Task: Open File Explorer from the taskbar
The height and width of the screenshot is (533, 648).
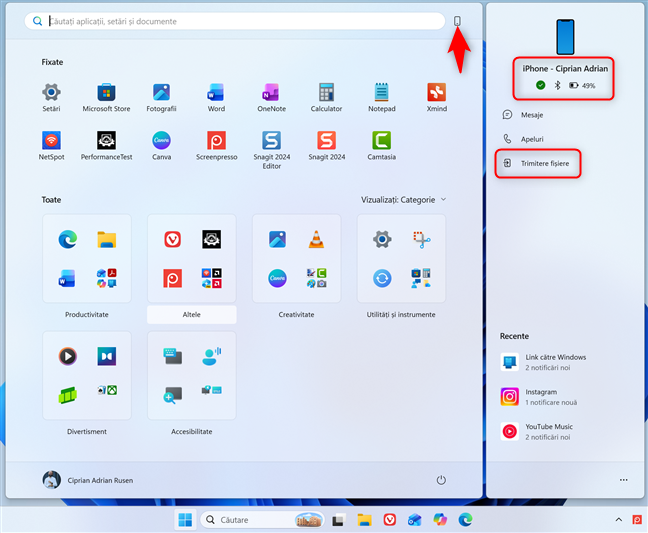Action: 364,520
